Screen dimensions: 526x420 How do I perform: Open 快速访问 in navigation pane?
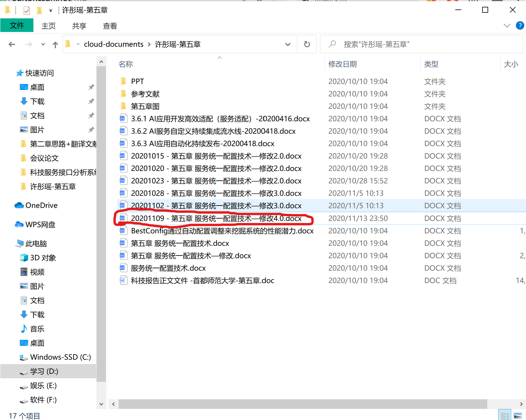click(40, 73)
